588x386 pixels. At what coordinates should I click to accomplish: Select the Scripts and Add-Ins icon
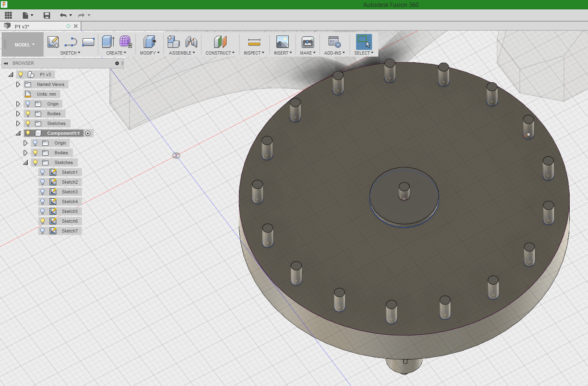[334, 42]
